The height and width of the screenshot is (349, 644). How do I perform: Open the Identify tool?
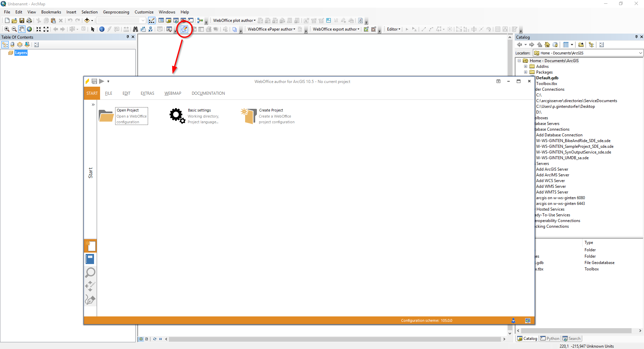coord(102,29)
